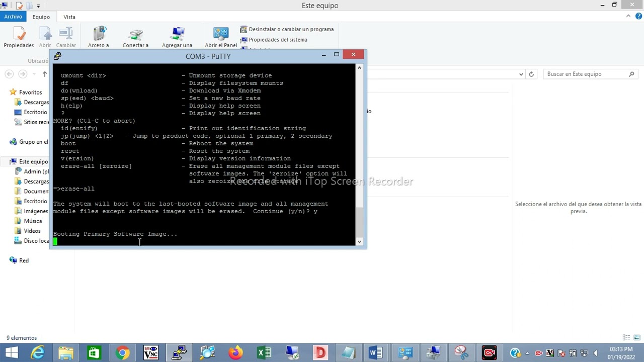Open Excel from taskbar

(x=264, y=352)
